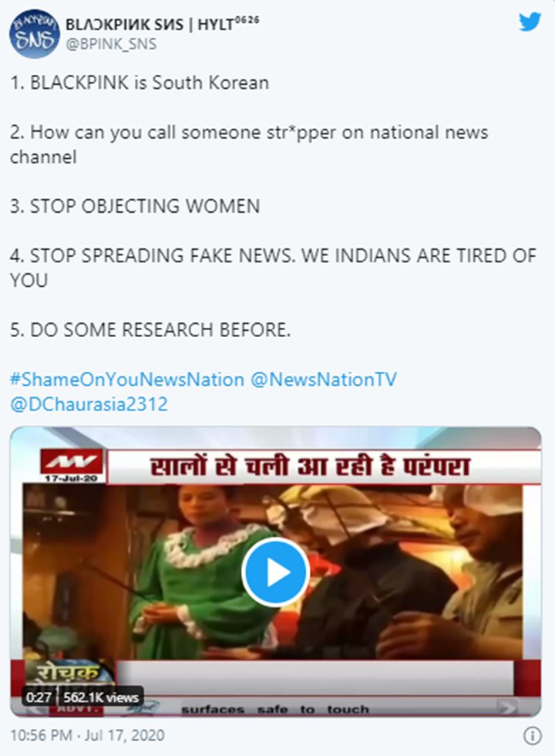Image resolution: width=555 pixels, height=756 pixels.
Task: Click the News Nation channel logo in video
Action: 71,465
